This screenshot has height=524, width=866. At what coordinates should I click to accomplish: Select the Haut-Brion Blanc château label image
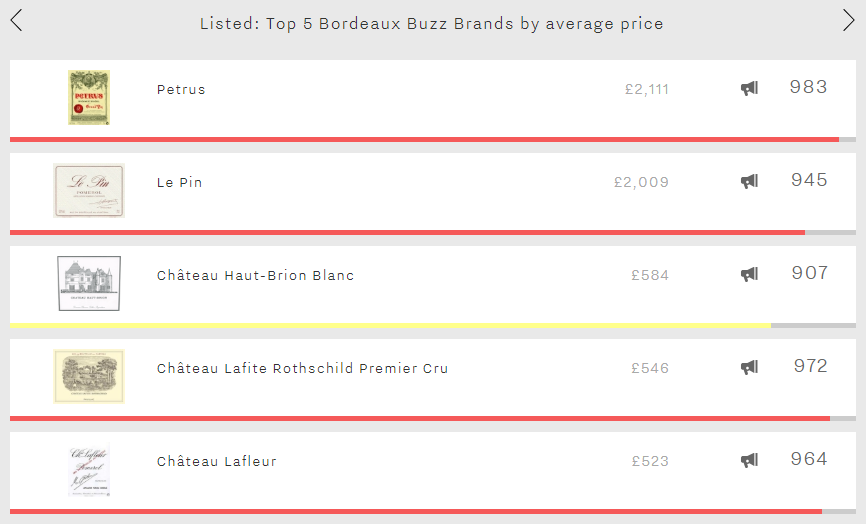pyautogui.click(x=89, y=283)
